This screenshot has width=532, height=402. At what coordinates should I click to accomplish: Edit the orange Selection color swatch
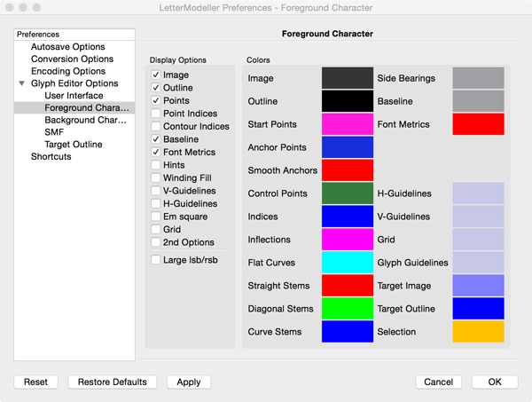point(479,332)
